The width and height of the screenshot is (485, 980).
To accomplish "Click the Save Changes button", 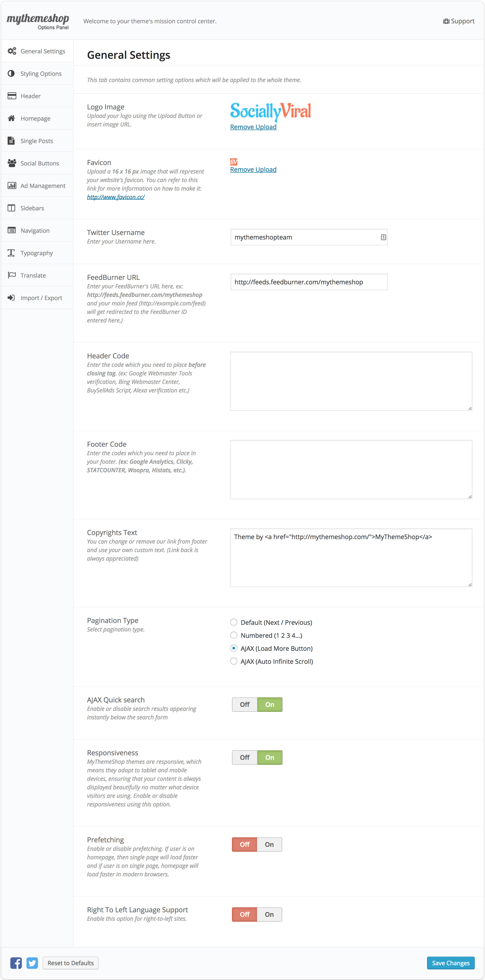I will [451, 963].
